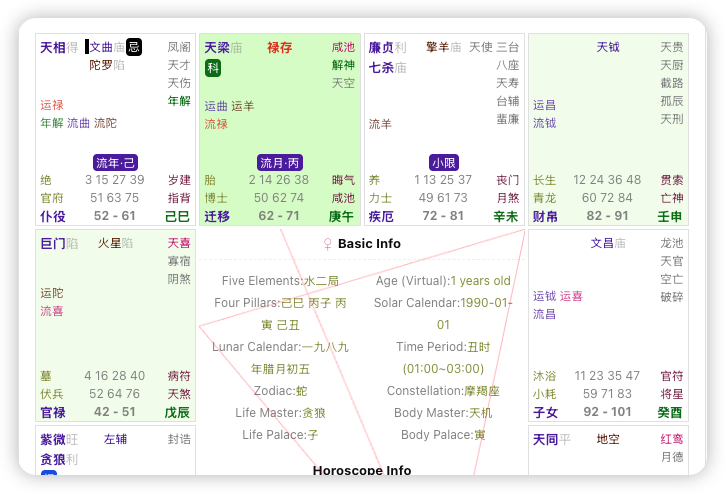Click the 巨门 major star

(x=53, y=244)
